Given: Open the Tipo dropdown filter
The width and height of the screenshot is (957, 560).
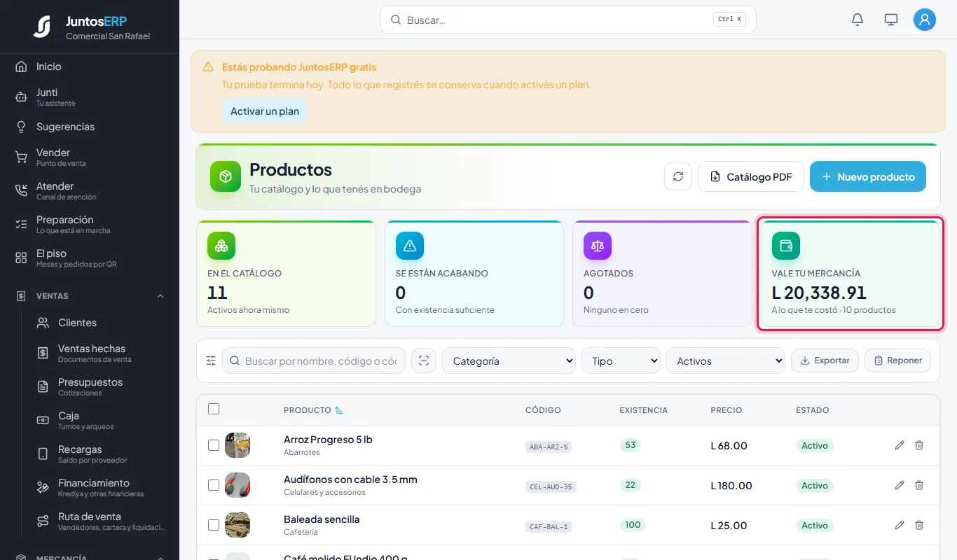Looking at the screenshot, I should 621,360.
